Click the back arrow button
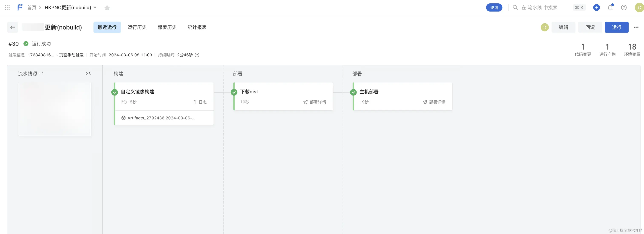 pyautogui.click(x=13, y=27)
